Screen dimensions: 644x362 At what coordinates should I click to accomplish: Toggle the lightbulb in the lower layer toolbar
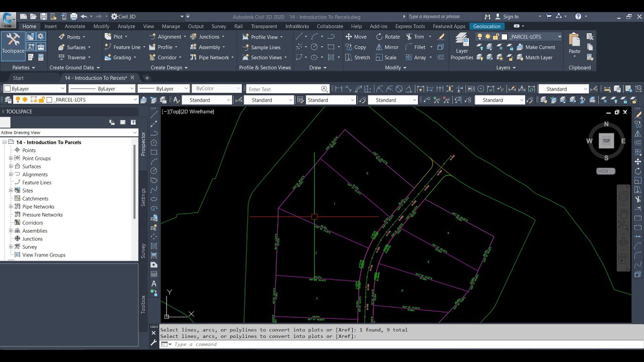(18, 100)
